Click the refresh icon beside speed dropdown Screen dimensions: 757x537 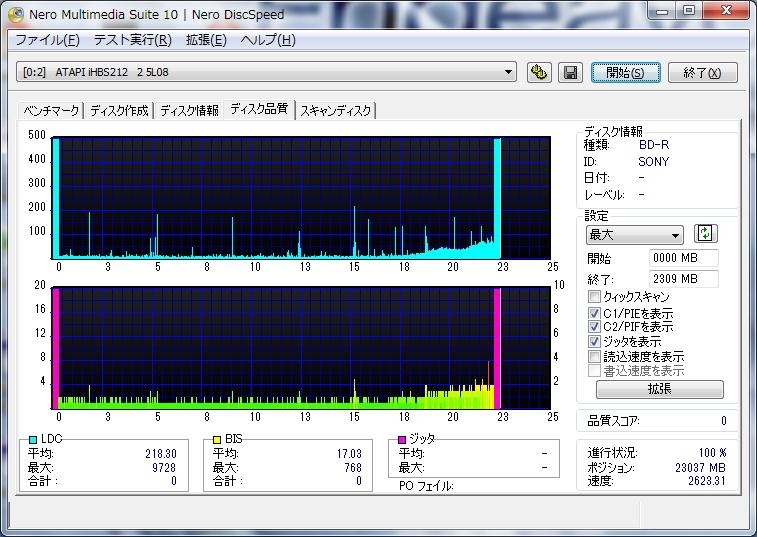tap(705, 234)
